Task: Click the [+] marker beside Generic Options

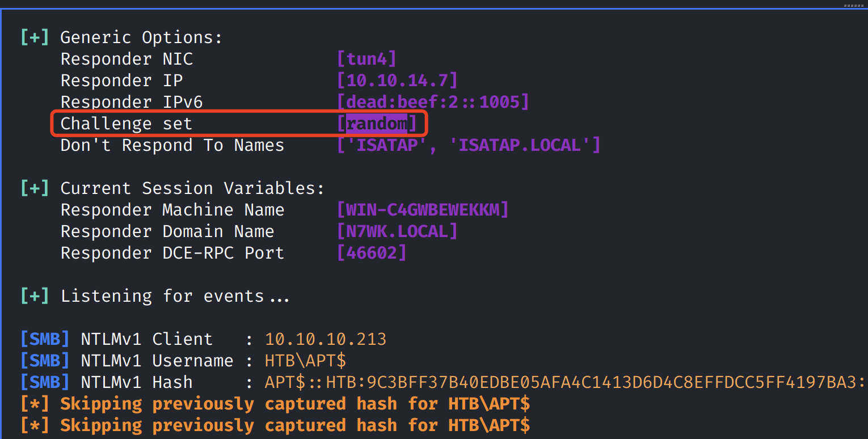Action: [x=35, y=37]
